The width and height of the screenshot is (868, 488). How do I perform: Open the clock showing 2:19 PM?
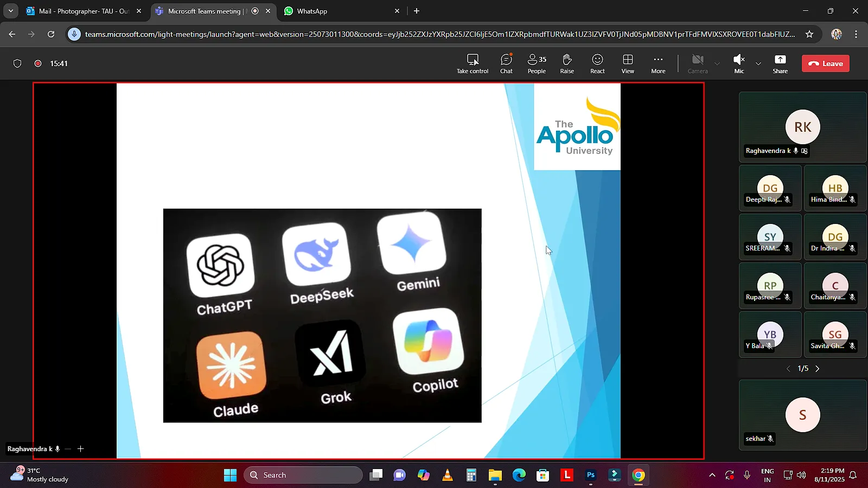(829, 475)
